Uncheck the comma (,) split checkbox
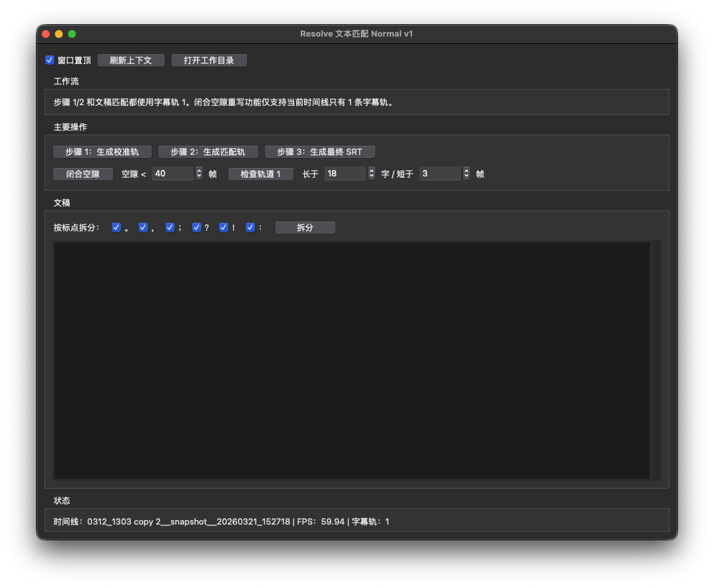 tap(143, 227)
